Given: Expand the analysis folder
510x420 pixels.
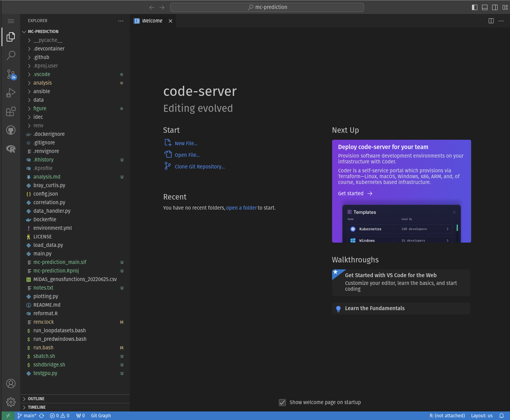Looking at the screenshot, I should click(x=42, y=83).
